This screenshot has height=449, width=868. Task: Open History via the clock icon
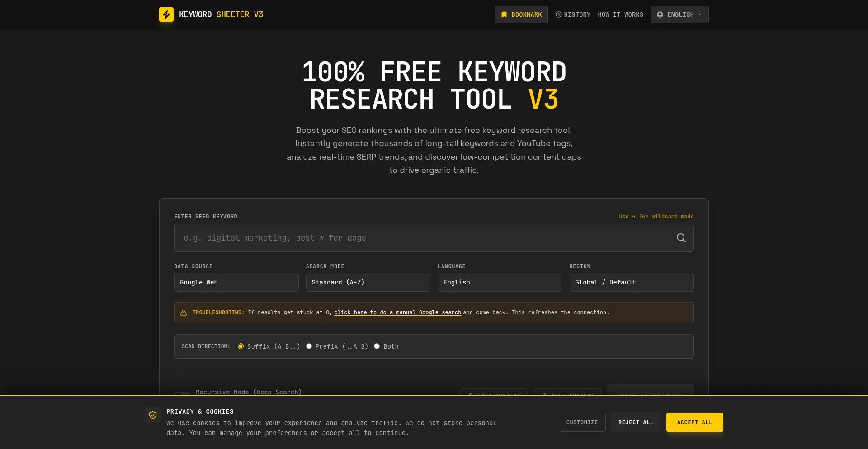coord(559,14)
